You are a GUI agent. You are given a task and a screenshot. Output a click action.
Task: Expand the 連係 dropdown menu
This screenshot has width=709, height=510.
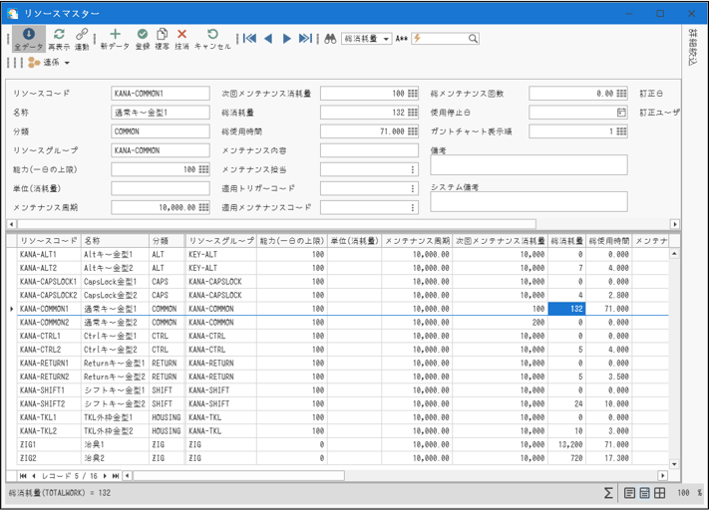point(66,63)
